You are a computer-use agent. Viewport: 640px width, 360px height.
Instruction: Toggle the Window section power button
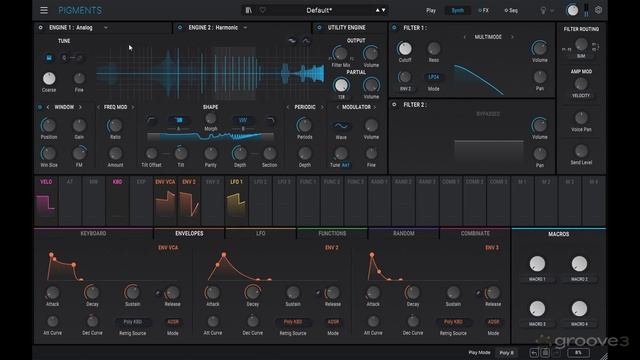pos(40,107)
